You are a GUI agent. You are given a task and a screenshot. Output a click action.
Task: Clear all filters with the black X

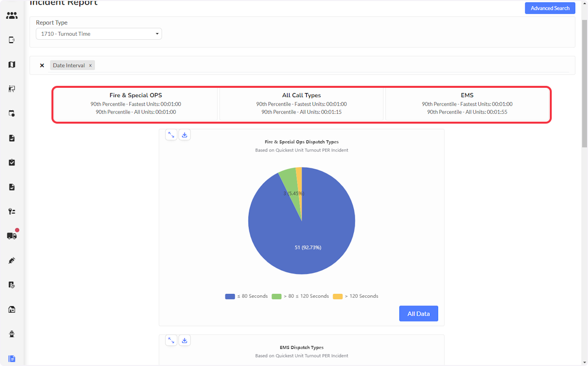coord(42,65)
